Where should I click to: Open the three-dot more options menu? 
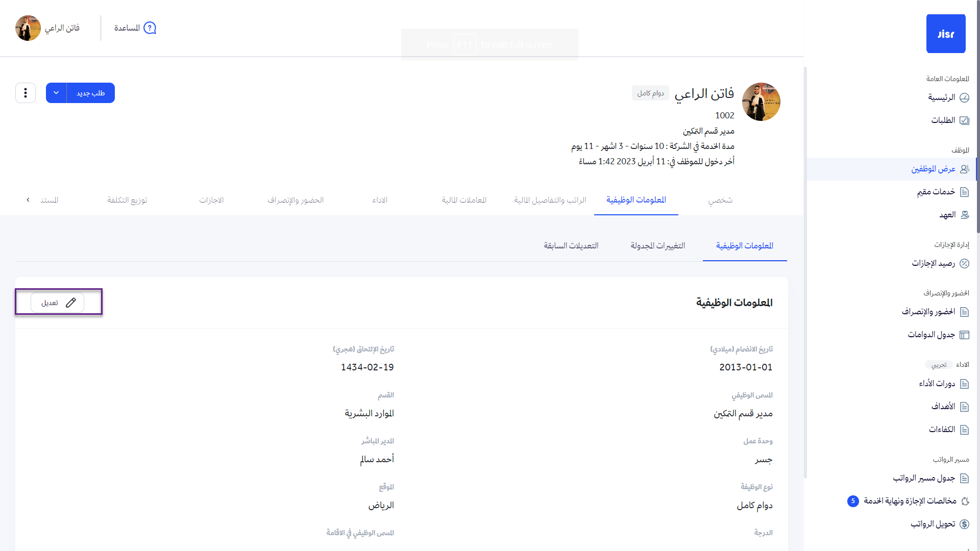26,93
